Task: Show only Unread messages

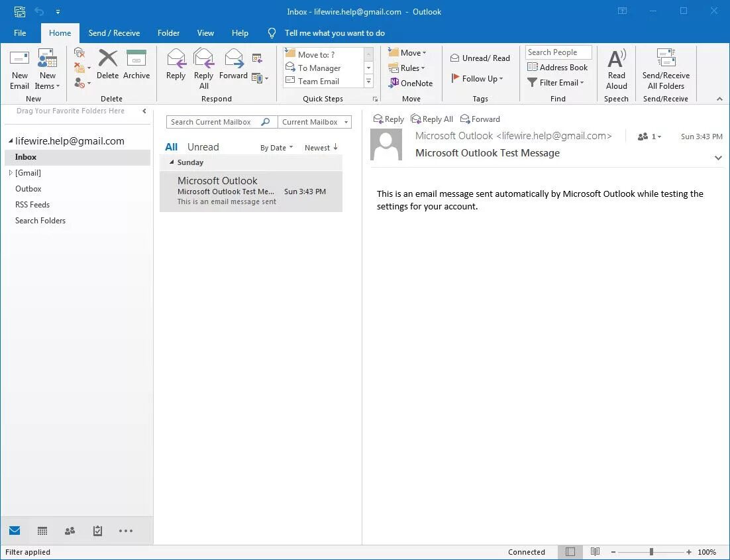Action: click(x=203, y=146)
